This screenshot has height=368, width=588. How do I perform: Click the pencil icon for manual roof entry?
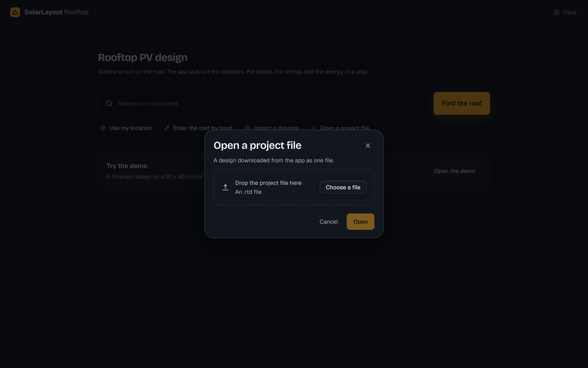coord(166,128)
